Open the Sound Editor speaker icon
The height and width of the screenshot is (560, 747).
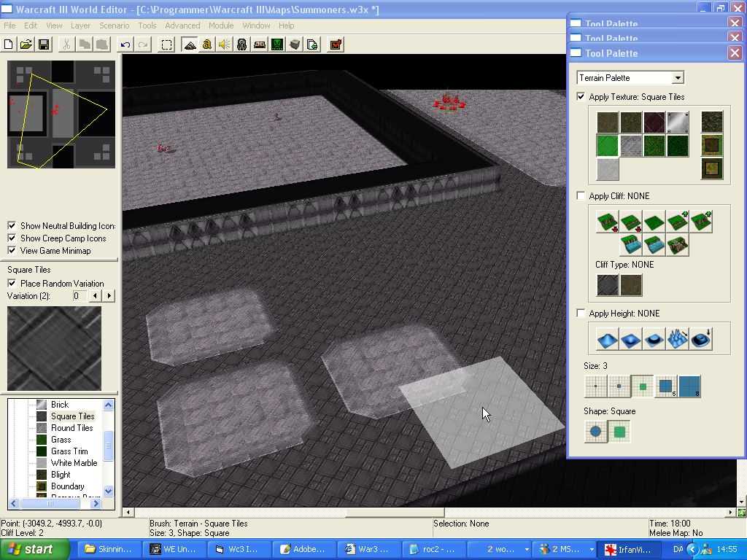(225, 44)
